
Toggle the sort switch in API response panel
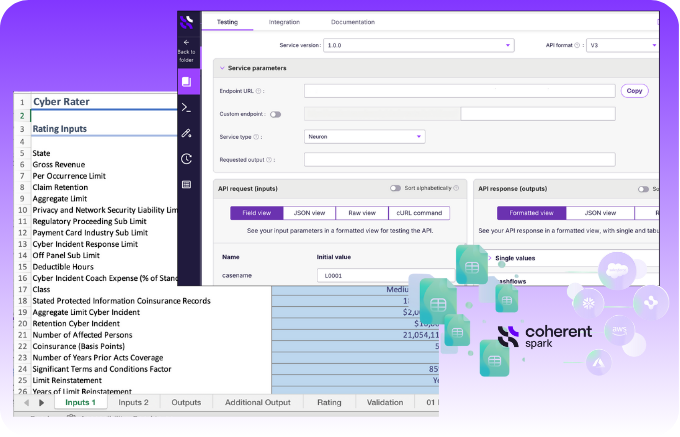pos(643,188)
